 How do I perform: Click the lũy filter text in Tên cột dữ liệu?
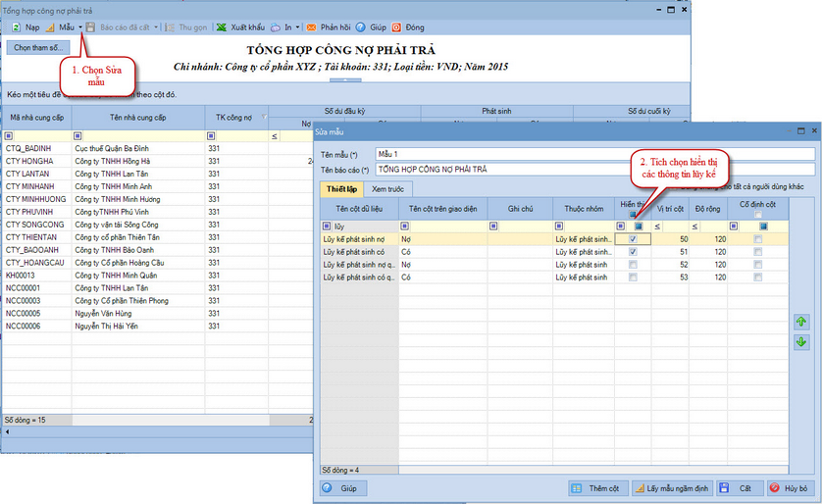(339, 227)
